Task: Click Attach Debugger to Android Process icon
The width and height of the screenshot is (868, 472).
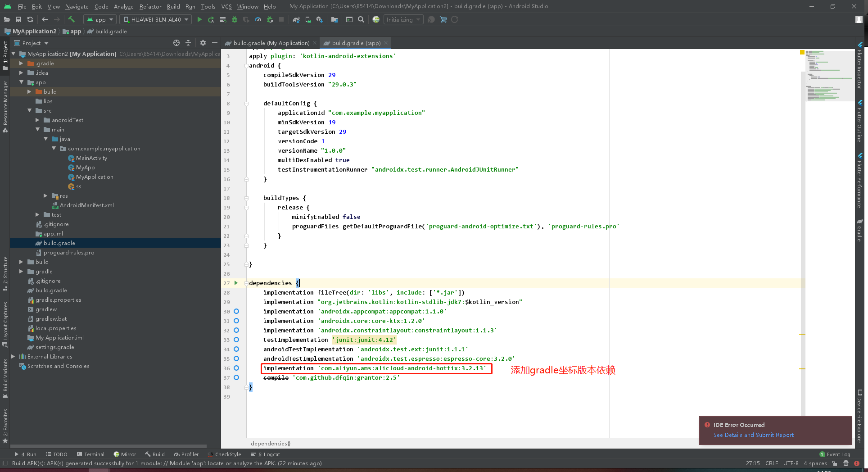Action: 270,19
